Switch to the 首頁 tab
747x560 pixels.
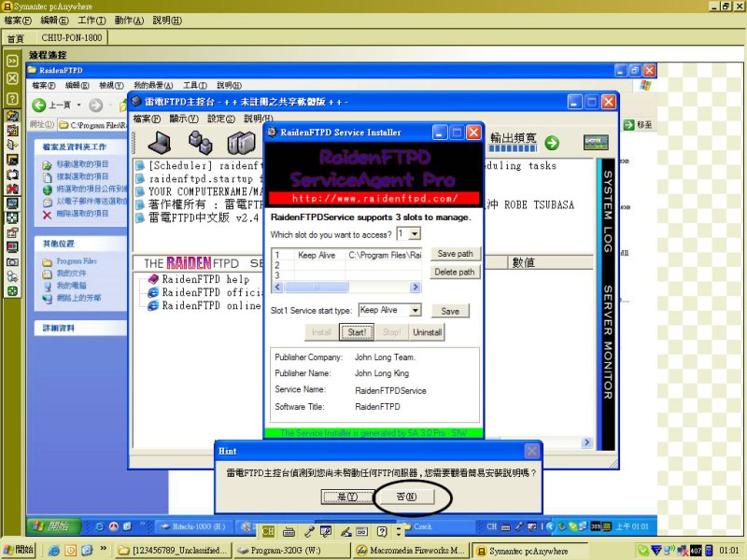[15, 38]
